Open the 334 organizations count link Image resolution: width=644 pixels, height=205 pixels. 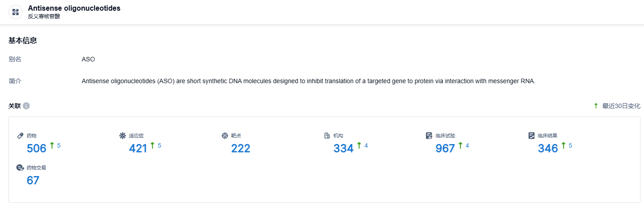click(x=343, y=149)
